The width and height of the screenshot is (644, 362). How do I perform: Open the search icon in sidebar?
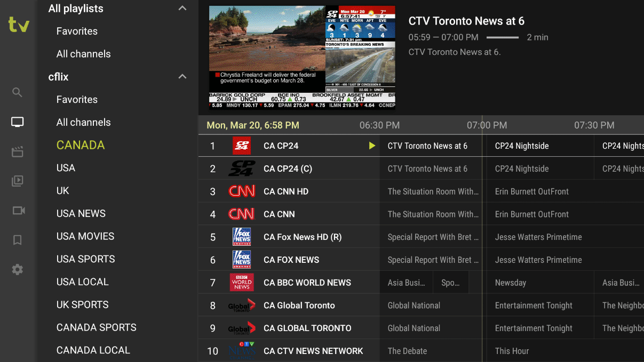click(18, 93)
